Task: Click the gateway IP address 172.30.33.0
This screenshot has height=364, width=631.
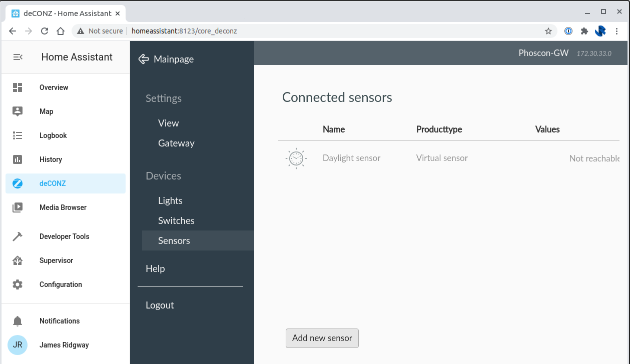Action: tap(594, 53)
